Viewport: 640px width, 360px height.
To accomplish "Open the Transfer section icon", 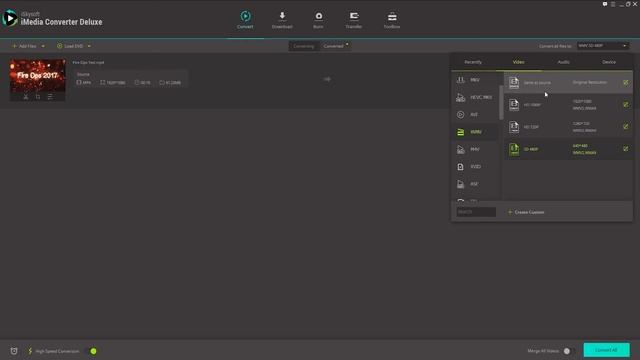I will [354, 16].
